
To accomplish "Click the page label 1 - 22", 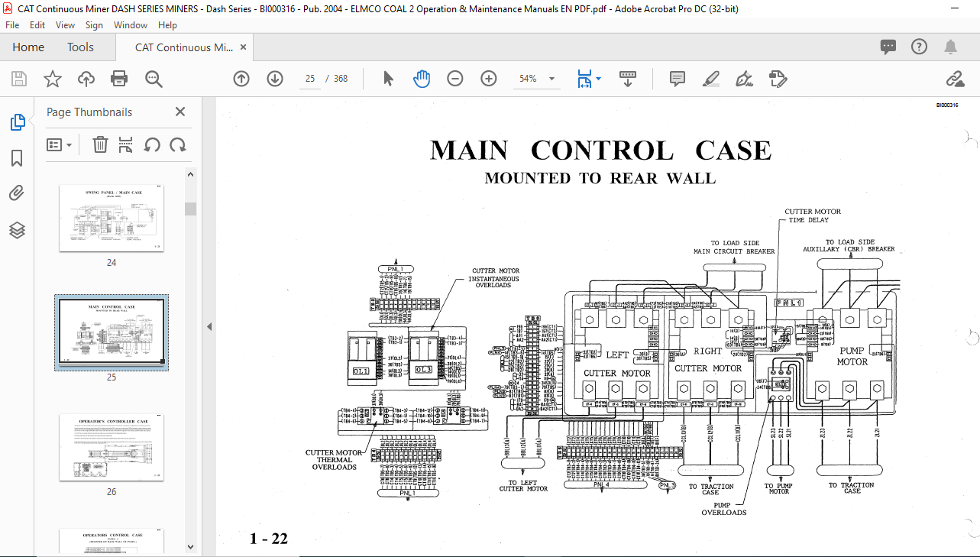I will click(269, 539).
